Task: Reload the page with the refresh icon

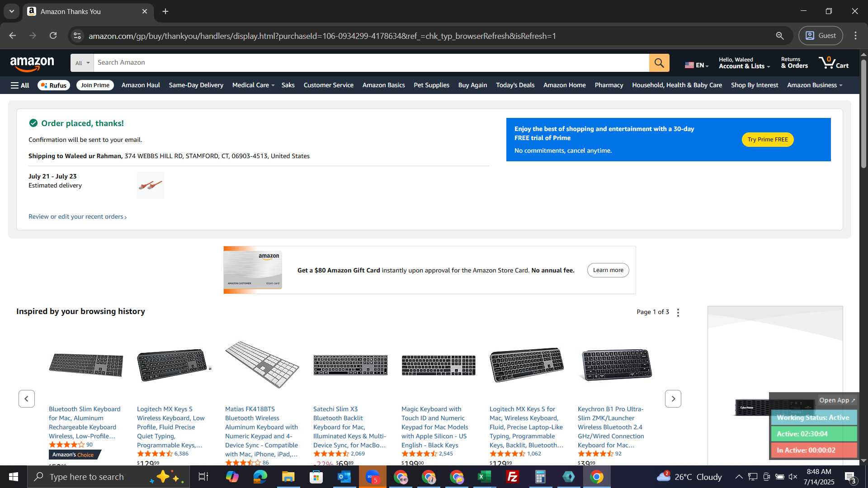Action: point(53,36)
